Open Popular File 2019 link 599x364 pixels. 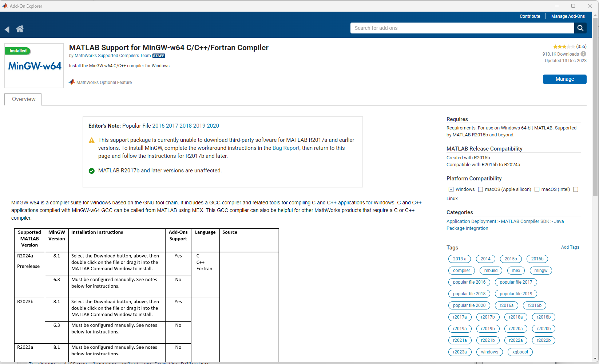coord(199,126)
